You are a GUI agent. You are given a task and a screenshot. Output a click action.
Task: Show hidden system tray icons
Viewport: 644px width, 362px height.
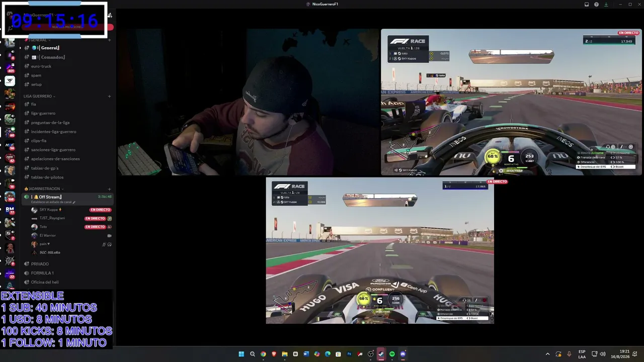coord(548,354)
